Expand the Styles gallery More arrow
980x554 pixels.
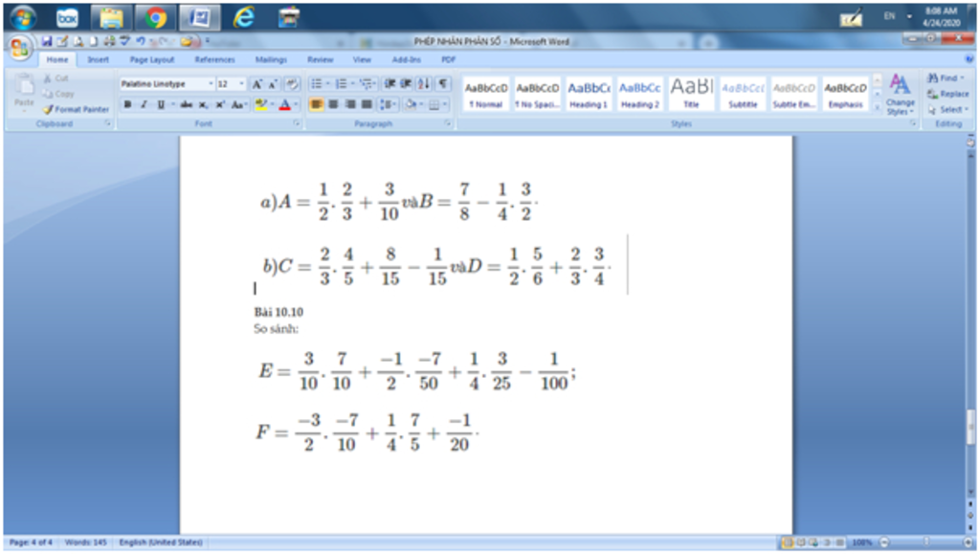[x=877, y=107]
